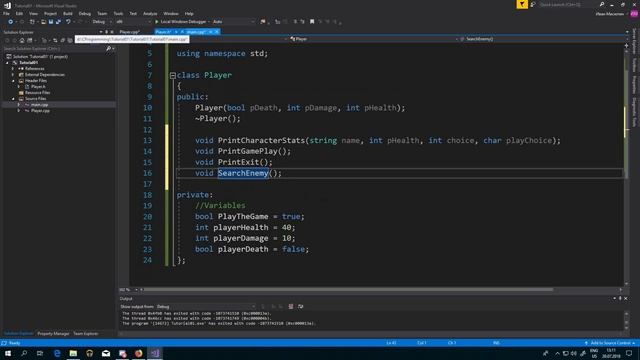This screenshot has height=360, width=640.
Task: Open Microsoft Edge from the taskbar
Action: point(57,353)
